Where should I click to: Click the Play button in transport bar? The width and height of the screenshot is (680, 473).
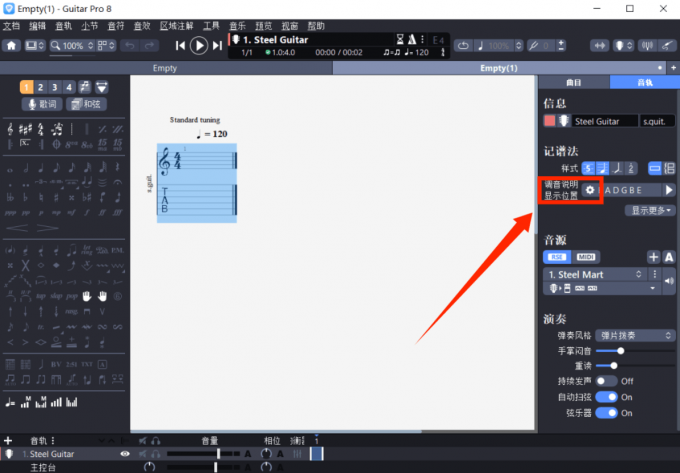point(199,45)
